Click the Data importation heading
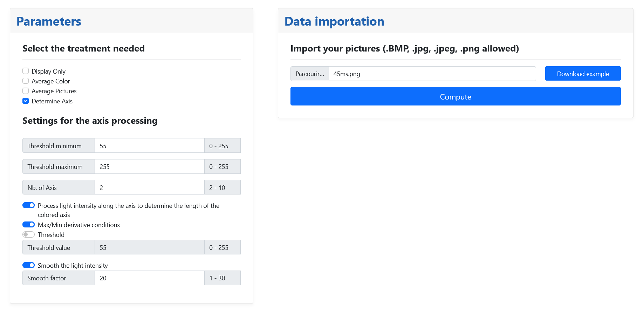 point(334,21)
